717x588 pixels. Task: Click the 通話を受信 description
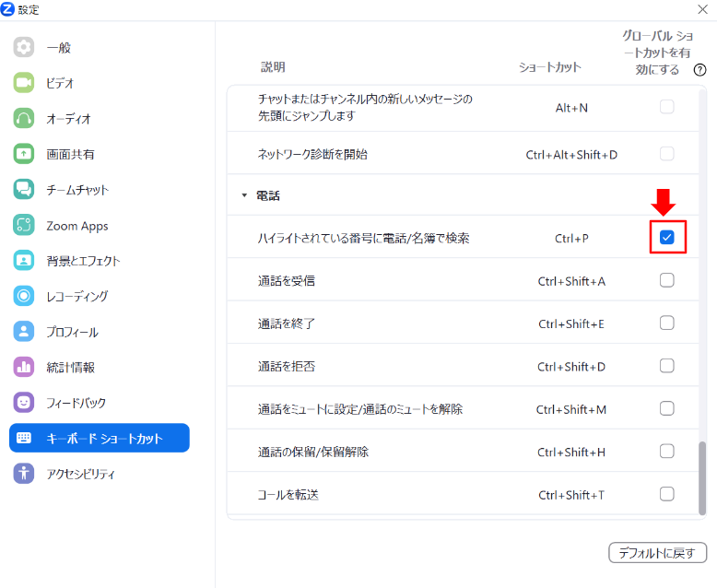(287, 281)
